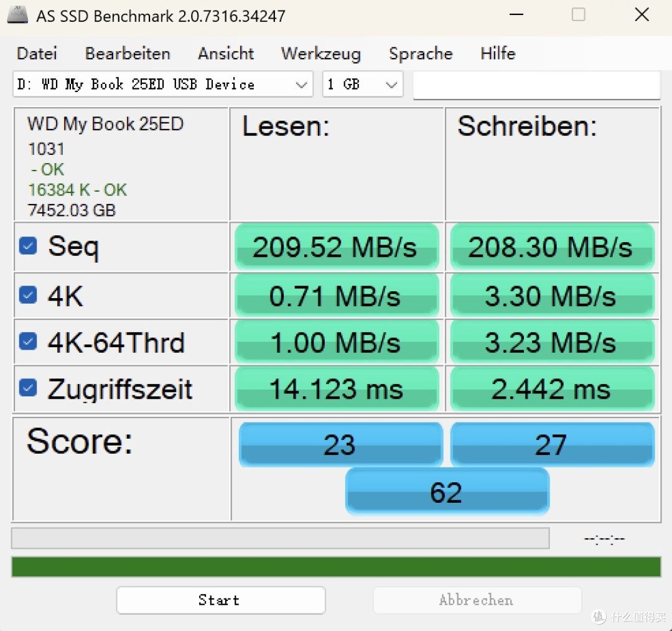Toggle the Zugriffszeit test checkbox
The height and width of the screenshot is (631, 672).
28,388
